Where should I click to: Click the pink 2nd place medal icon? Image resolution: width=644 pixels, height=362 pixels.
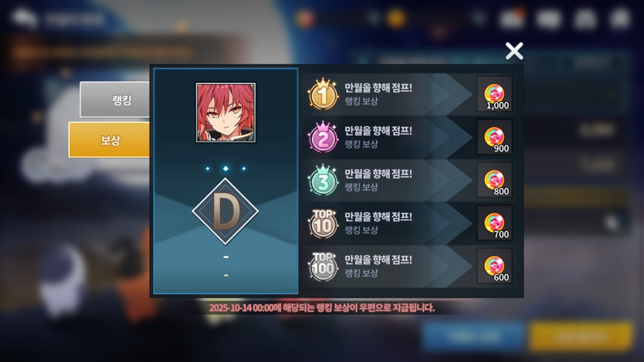323,138
